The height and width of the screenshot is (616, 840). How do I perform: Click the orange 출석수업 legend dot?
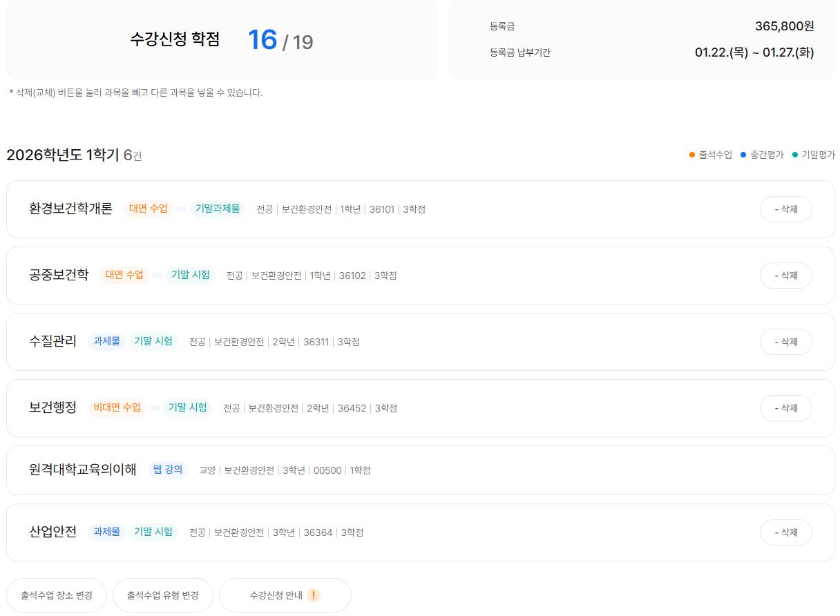point(692,155)
